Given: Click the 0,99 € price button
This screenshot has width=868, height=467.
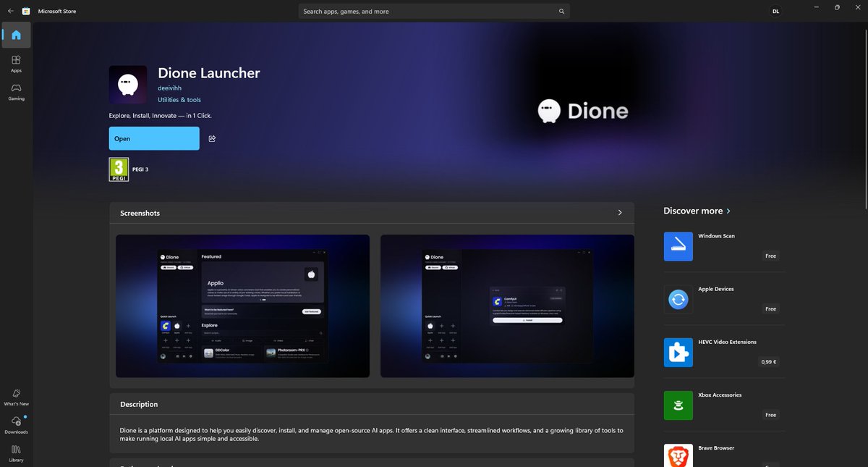Looking at the screenshot, I should [x=768, y=361].
